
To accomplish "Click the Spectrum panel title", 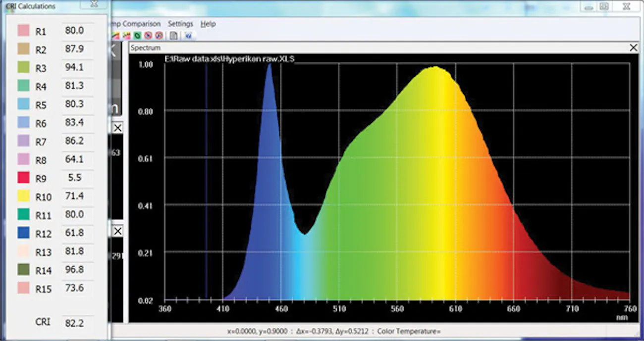I will pos(146,48).
